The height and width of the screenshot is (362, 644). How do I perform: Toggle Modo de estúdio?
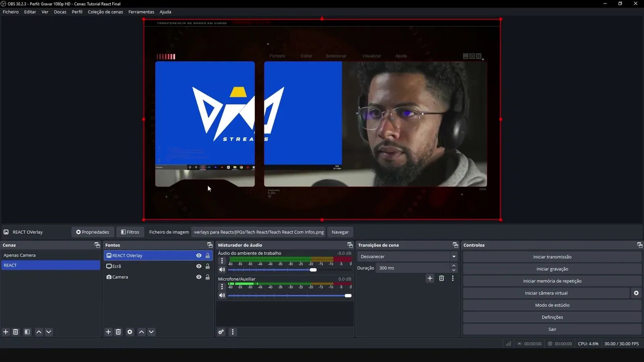tap(552, 305)
